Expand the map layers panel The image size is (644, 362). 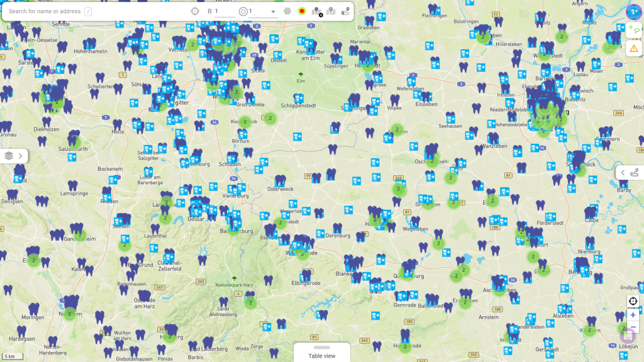click(x=14, y=156)
